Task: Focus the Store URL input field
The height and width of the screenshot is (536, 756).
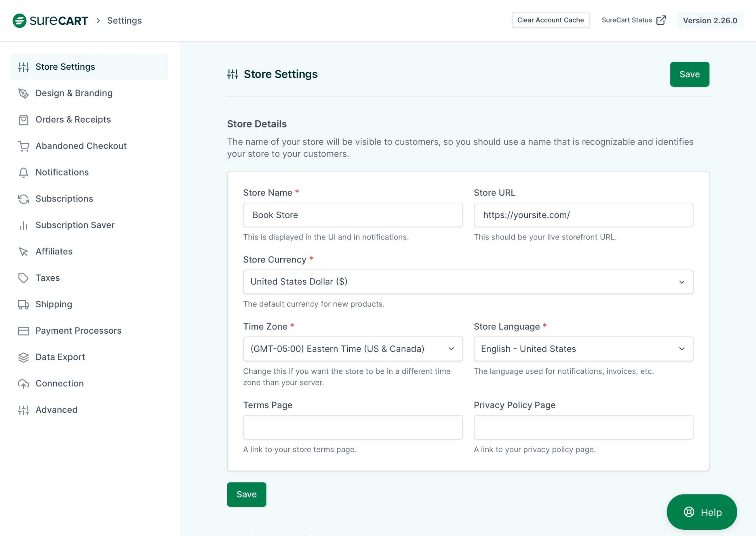Action: (x=583, y=215)
